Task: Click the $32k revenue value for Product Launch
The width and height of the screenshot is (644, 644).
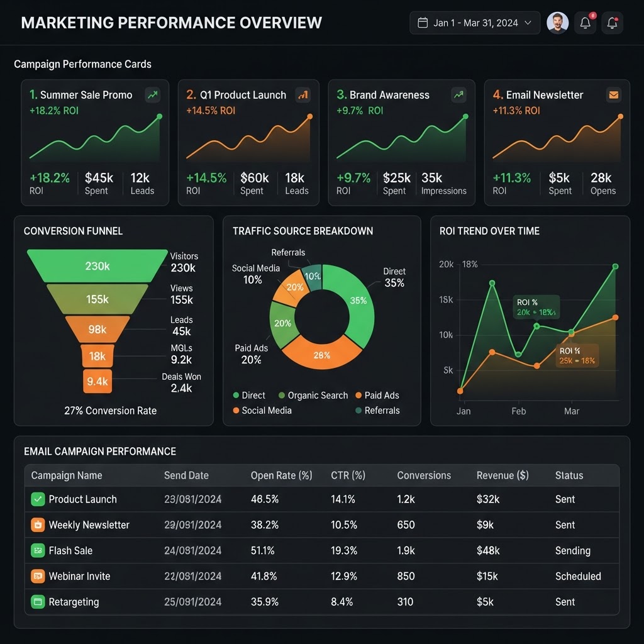Action: (488, 499)
